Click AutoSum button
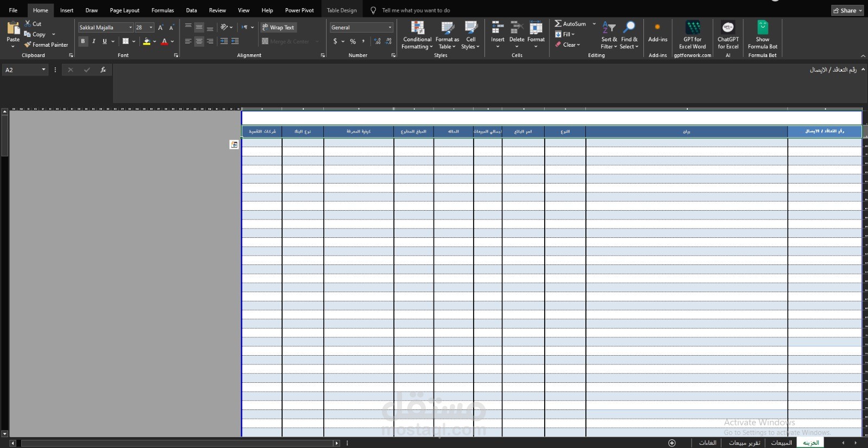Viewport: 868px width, 448px height. tap(570, 24)
